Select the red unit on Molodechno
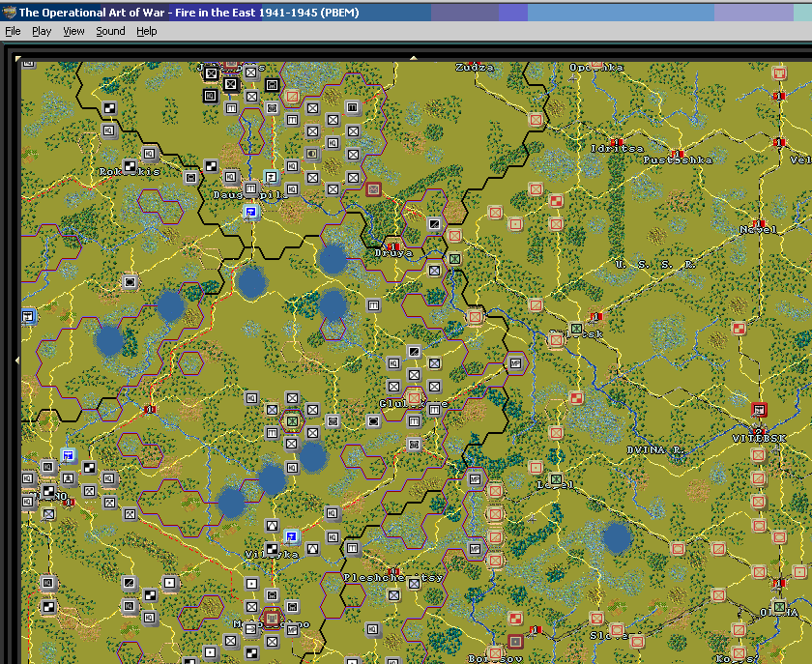This screenshot has width=812, height=664. [x=272, y=618]
